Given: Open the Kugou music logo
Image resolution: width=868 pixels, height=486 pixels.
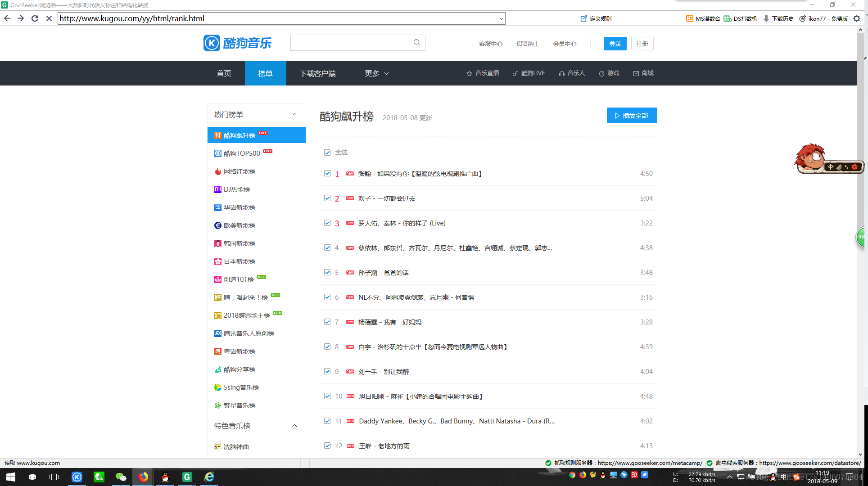Looking at the screenshot, I should tap(237, 43).
